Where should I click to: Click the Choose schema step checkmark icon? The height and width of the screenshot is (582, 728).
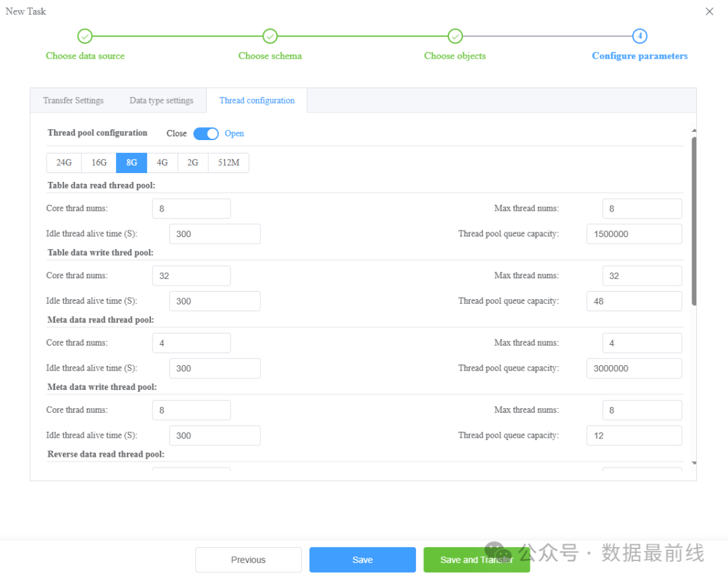tap(270, 36)
